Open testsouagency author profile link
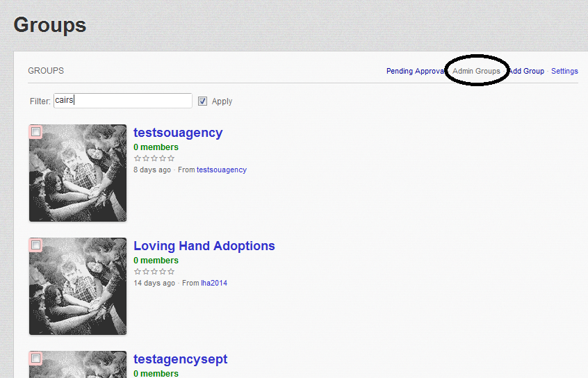 222,170
